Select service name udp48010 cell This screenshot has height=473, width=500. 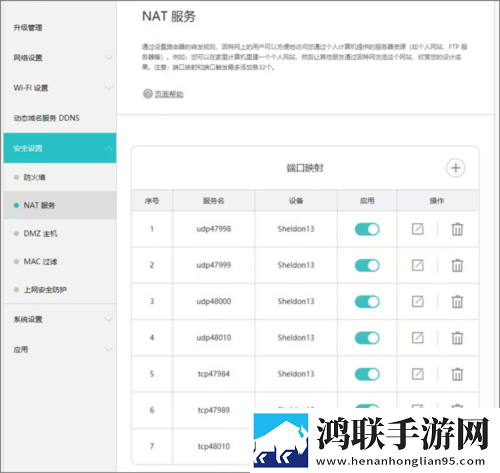pyautogui.click(x=214, y=338)
